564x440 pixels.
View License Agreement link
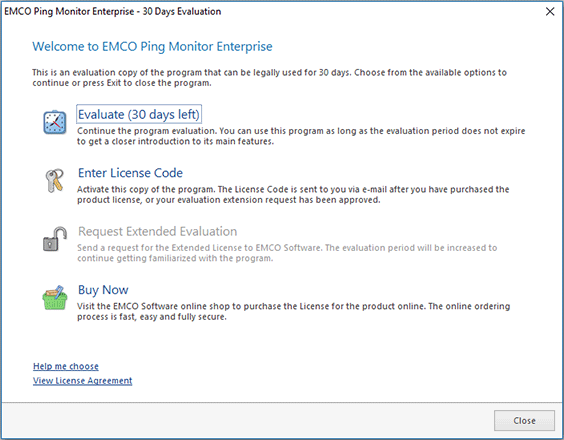83,381
